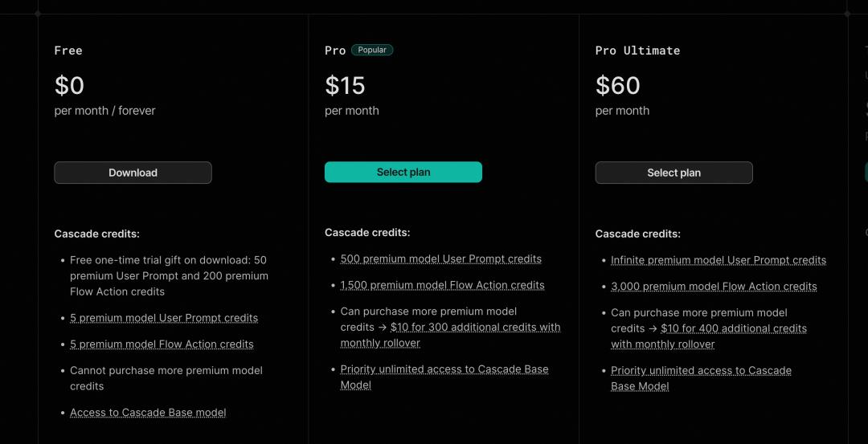Click 1,500 premium model Flow Action credits
The height and width of the screenshot is (444, 868).
pyautogui.click(x=442, y=285)
